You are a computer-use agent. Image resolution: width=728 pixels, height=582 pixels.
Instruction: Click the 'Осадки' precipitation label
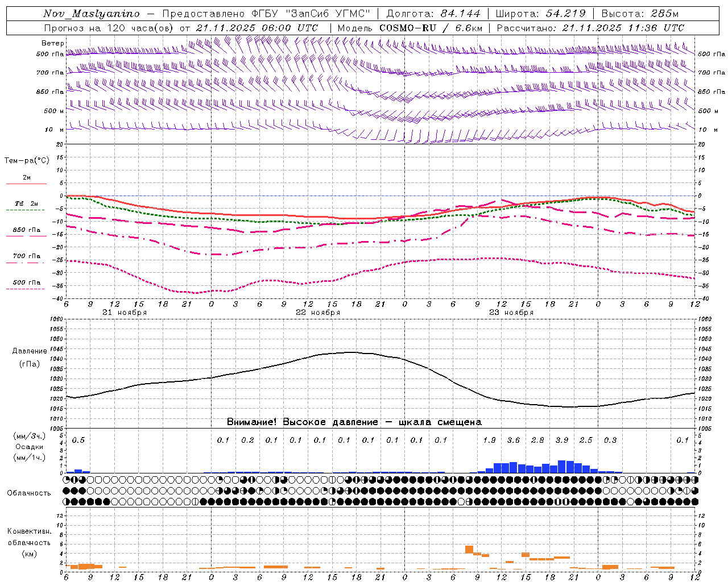click(28, 447)
